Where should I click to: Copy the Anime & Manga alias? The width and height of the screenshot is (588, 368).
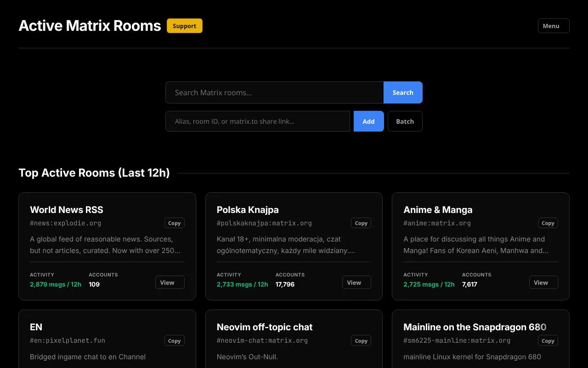(548, 223)
